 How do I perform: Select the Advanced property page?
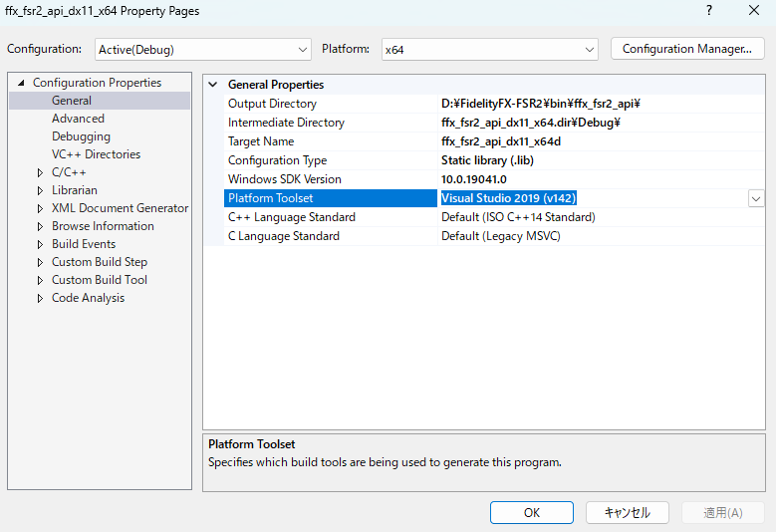[x=78, y=119]
